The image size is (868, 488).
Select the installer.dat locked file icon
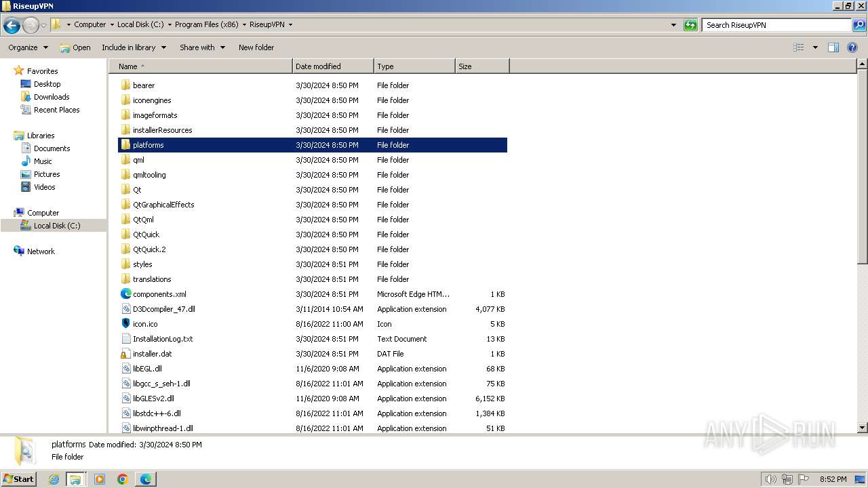point(125,354)
